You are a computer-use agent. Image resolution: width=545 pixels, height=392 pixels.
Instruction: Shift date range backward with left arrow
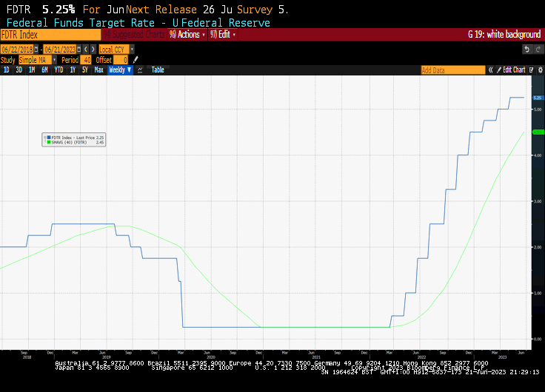tap(86, 50)
